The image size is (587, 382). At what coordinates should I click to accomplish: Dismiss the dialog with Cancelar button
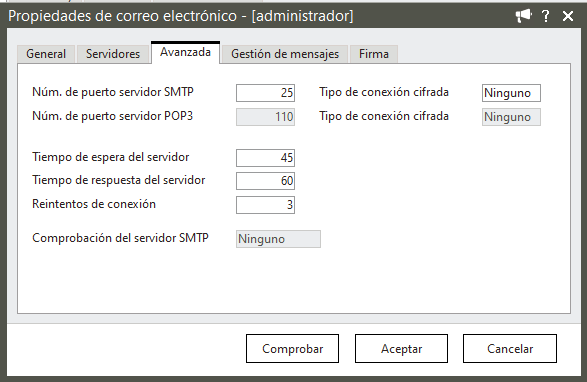(x=510, y=349)
